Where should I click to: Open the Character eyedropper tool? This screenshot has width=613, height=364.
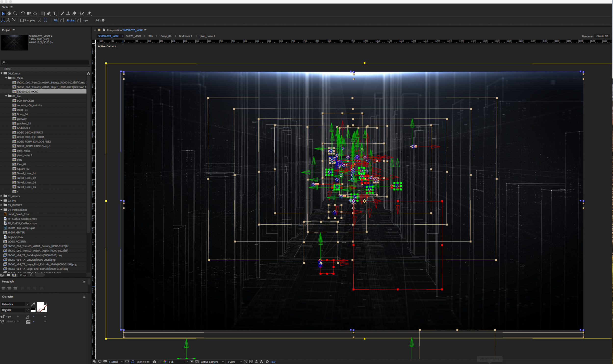[33, 304]
